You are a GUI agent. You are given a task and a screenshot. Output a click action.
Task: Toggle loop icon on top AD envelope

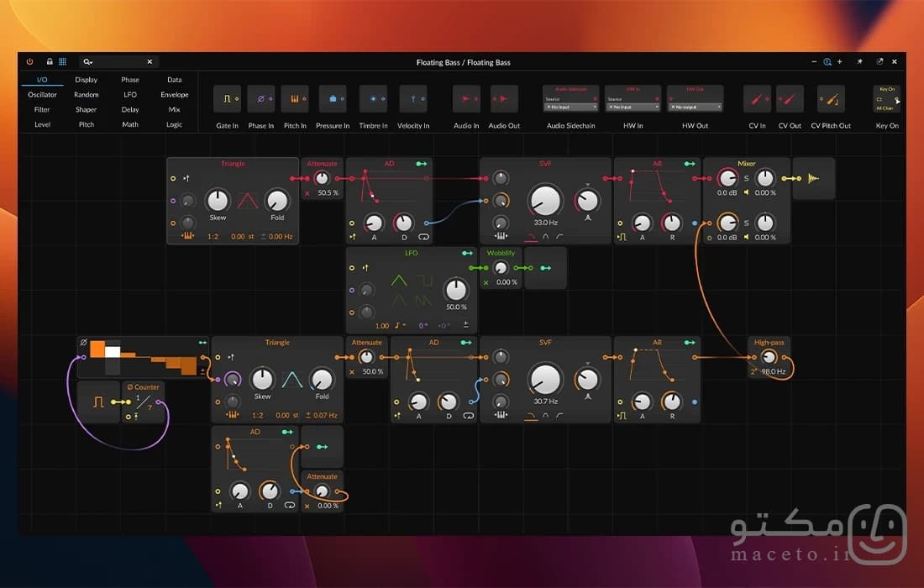pyautogui.click(x=423, y=237)
